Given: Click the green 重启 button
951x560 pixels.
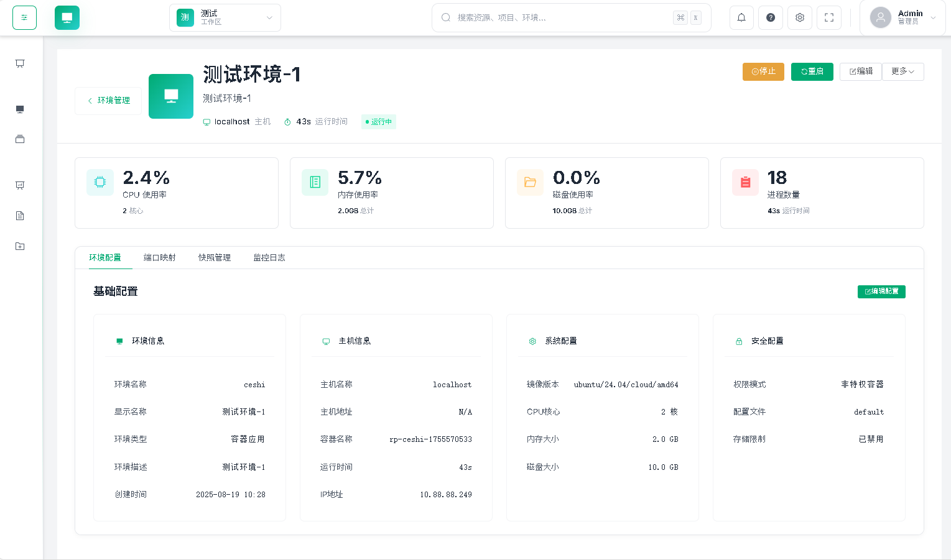Looking at the screenshot, I should coord(812,71).
